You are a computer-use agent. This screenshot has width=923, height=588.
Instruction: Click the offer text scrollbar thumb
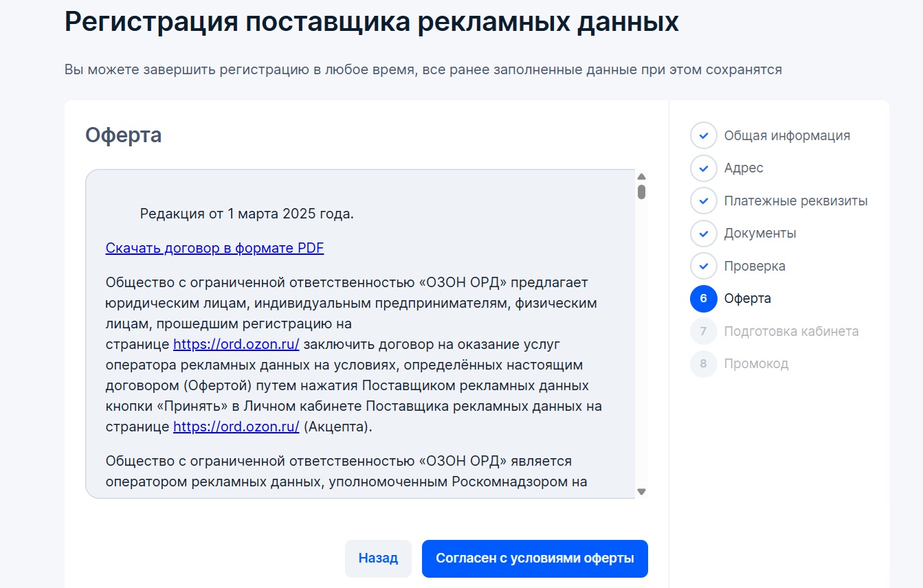[x=641, y=192]
